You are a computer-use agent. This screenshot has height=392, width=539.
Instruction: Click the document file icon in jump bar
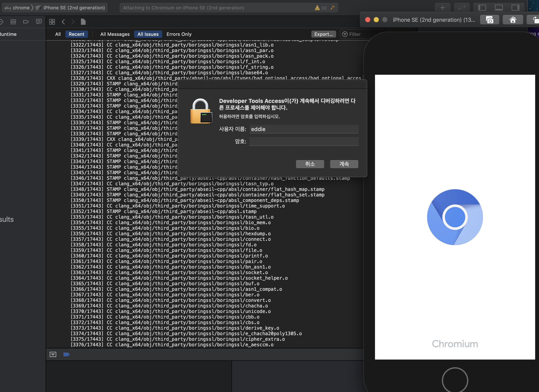(83, 22)
